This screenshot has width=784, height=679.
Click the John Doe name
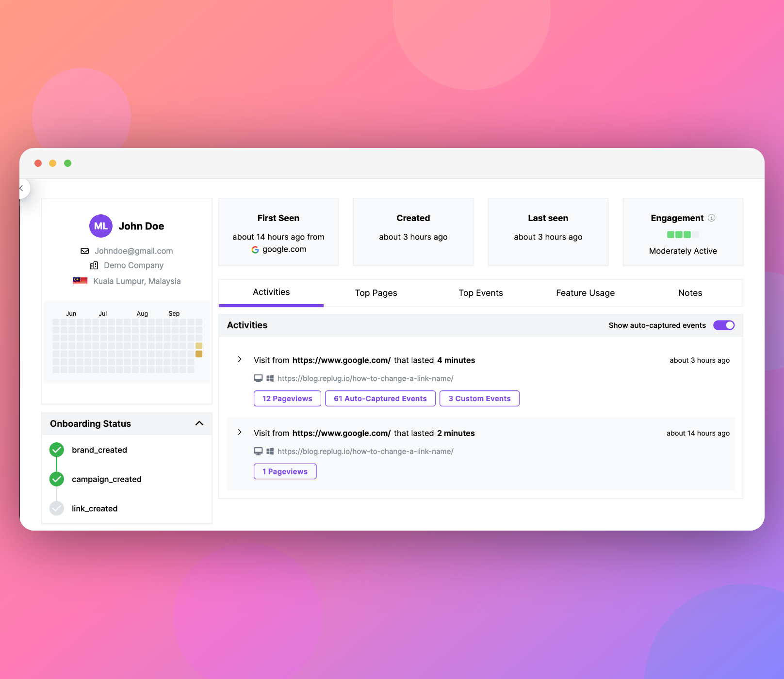pyautogui.click(x=141, y=226)
